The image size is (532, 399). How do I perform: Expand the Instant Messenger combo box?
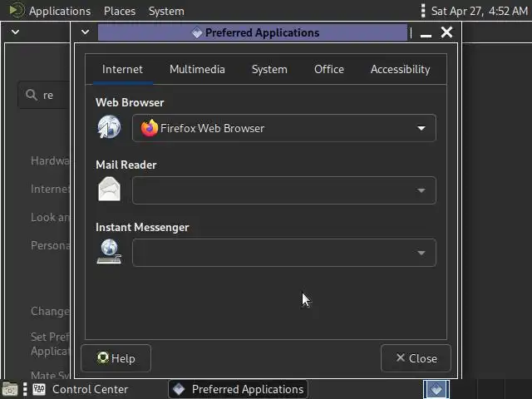point(284,253)
